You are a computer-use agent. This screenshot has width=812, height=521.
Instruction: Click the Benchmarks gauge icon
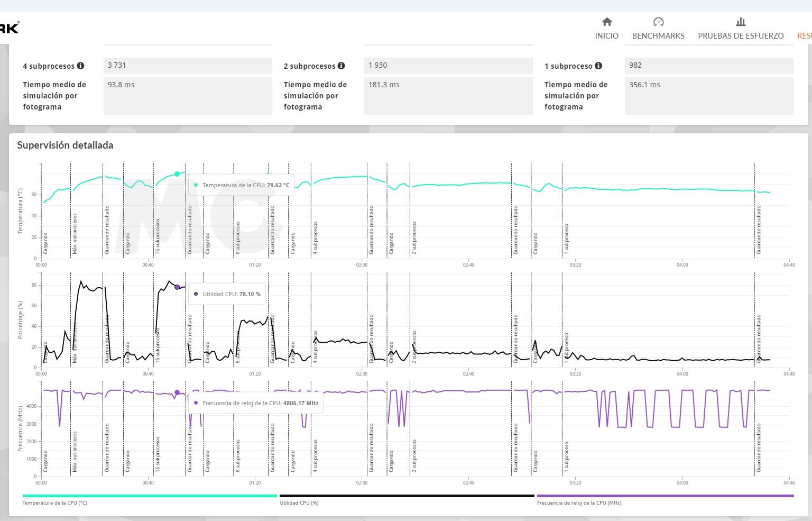(x=658, y=22)
